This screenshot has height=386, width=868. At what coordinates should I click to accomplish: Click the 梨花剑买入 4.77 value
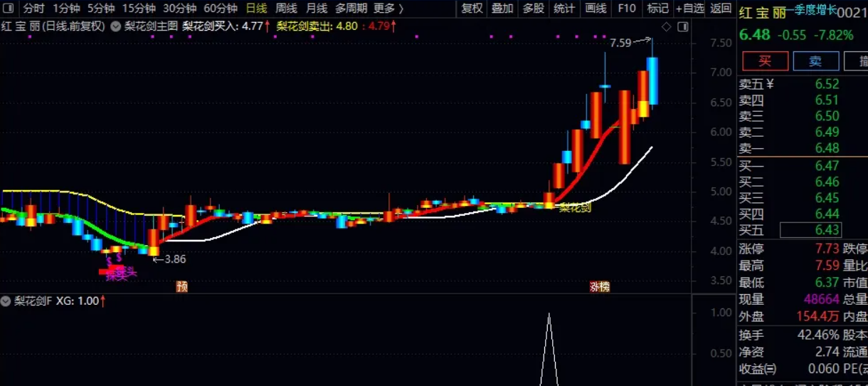(226, 26)
